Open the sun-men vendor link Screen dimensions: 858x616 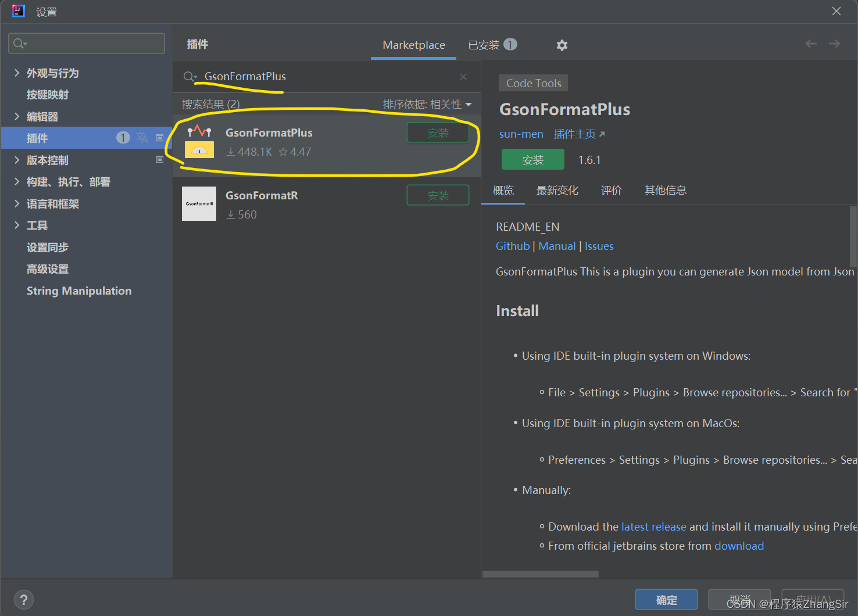tap(521, 134)
